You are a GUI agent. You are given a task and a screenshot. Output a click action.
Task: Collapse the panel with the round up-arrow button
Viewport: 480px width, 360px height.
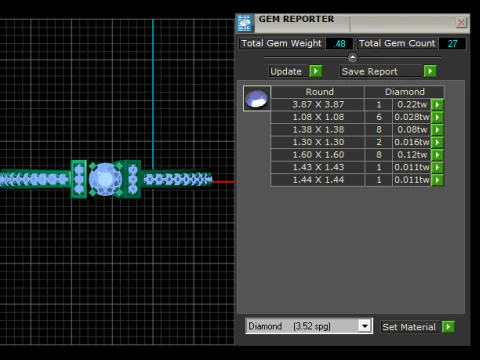[x=352, y=57]
